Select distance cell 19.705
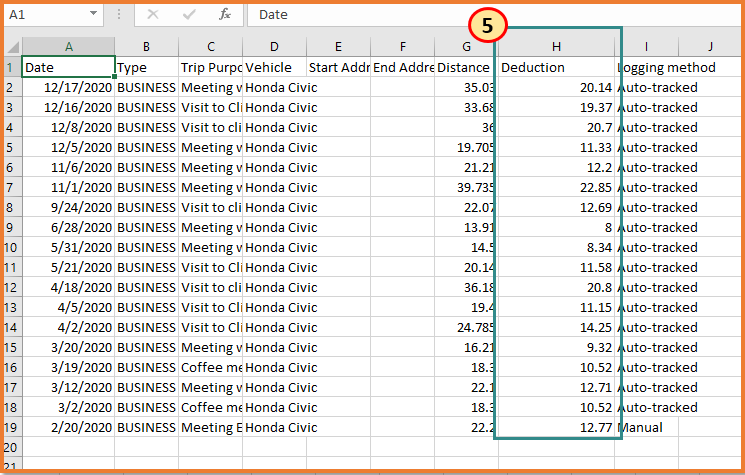Viewport: 745px width, 475px height. [466, 147]
